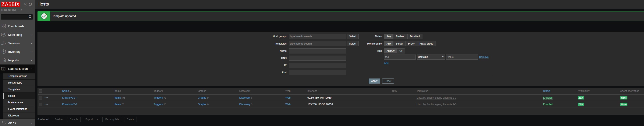This screenshot has height=126, width=644.
Task: Expand the Alerts menu chevron
Action: 32,123
